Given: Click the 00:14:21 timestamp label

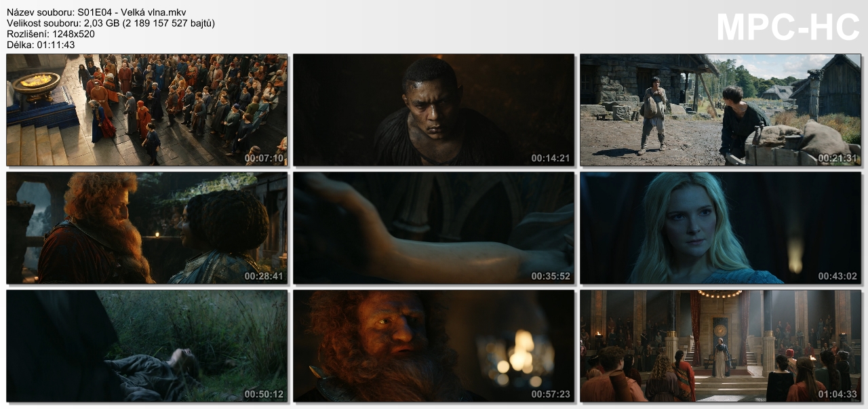Looking at the screenshot, I should [551, 158].
